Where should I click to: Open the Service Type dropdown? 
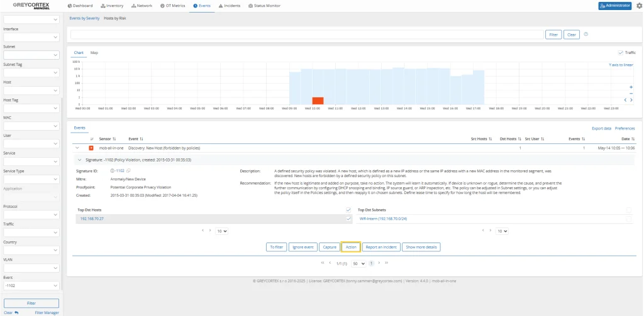click(x=30, y=179)
